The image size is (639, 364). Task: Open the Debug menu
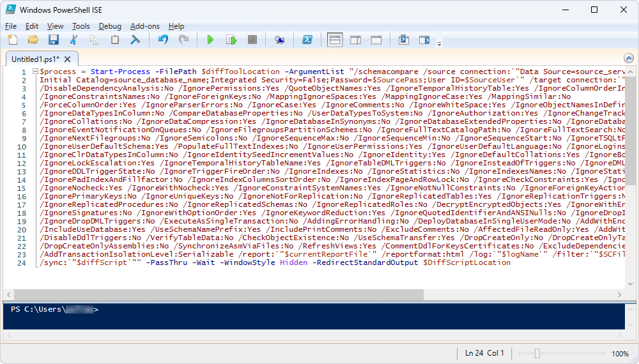(x=110, y=26)
